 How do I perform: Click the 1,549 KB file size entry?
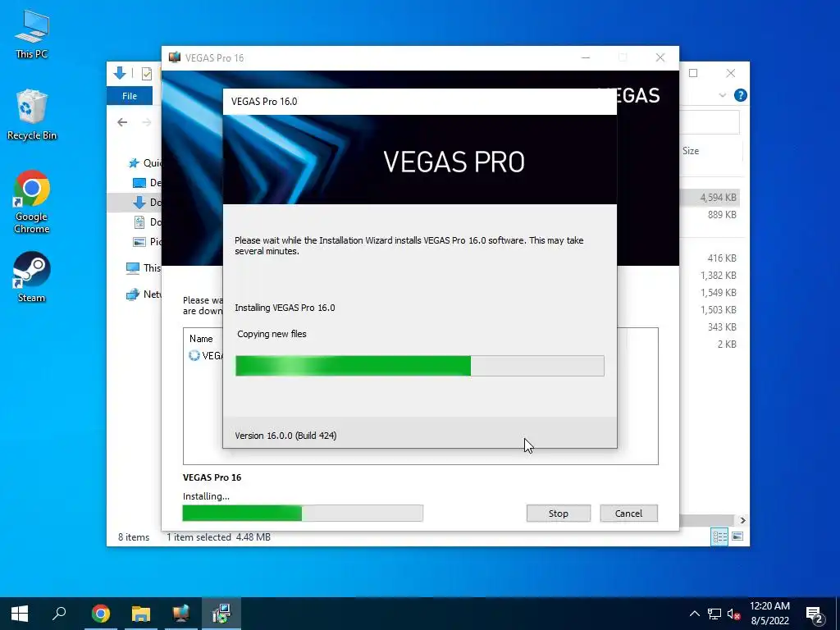tap(718, 293)
